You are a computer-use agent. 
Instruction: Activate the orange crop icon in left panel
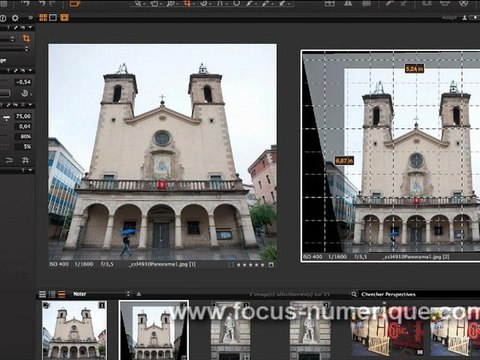pyautogui.click(x=26, y=39)
